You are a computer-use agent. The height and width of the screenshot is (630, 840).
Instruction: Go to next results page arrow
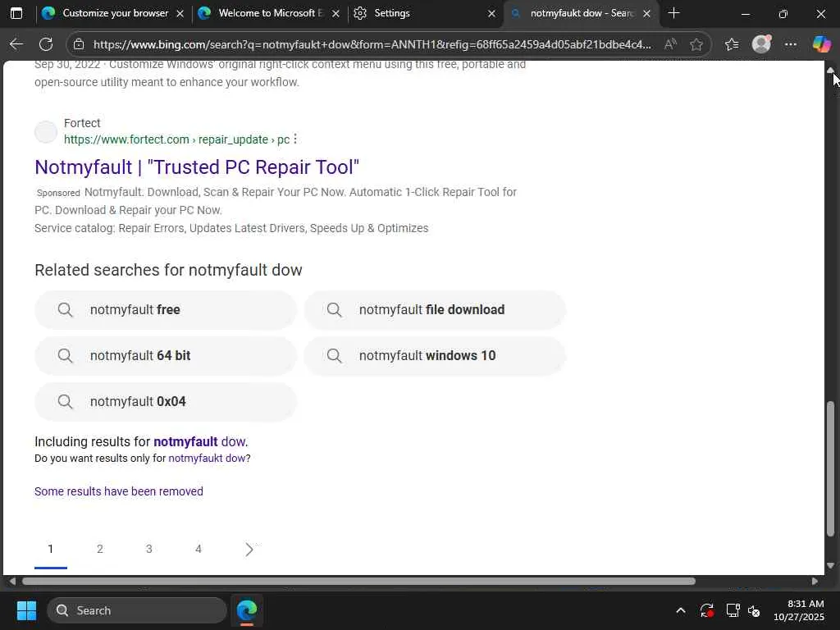click(249, 549)
